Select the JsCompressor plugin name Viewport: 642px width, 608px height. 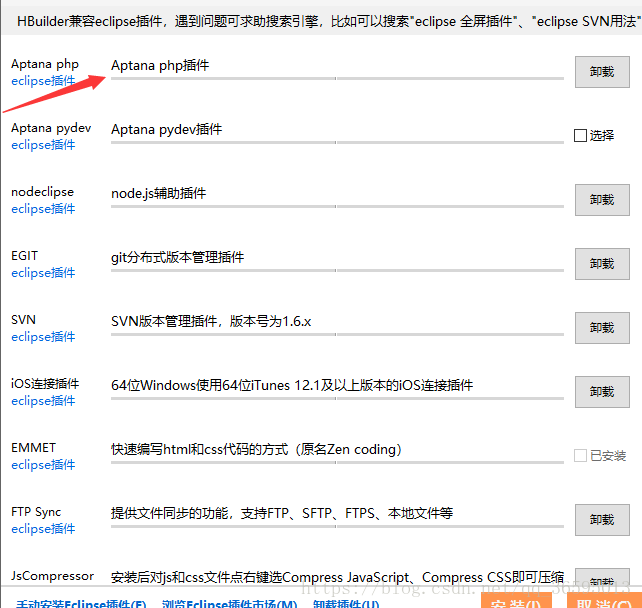click(52, 576)
